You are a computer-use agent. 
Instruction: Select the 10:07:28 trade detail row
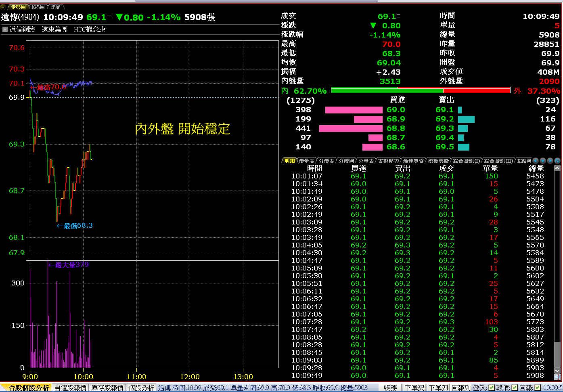[418, 322]
